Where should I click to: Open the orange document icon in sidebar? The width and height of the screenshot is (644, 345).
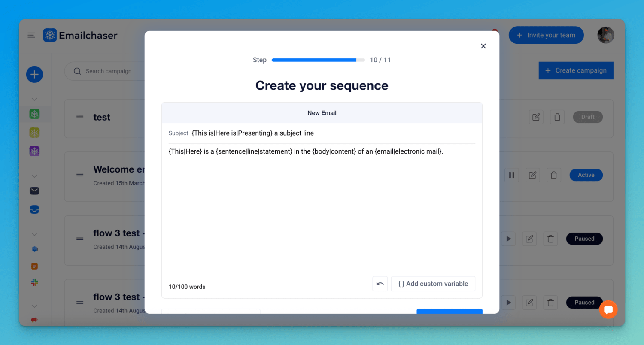pyautogui.click(x=34, y=266)
